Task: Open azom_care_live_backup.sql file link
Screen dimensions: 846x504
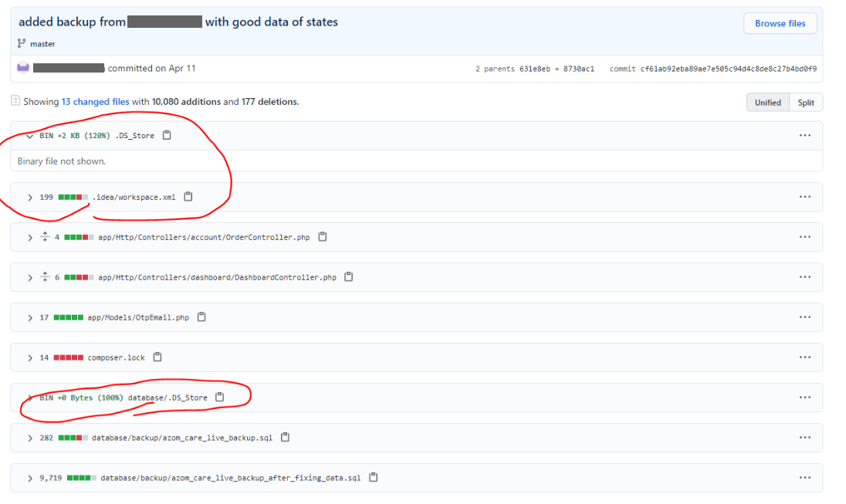Action: [182, 438]
